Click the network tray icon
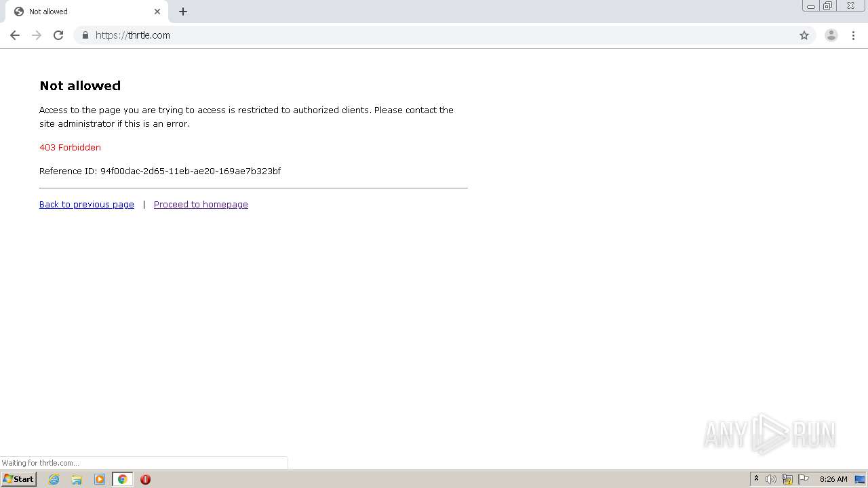The image size is (868, 488). coord(787,479)
